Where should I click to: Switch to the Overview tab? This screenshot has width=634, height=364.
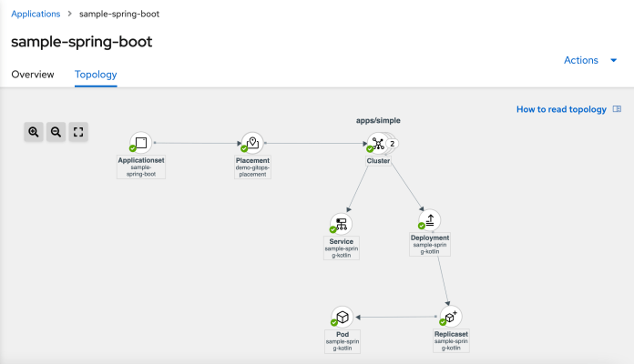[33, 75]
